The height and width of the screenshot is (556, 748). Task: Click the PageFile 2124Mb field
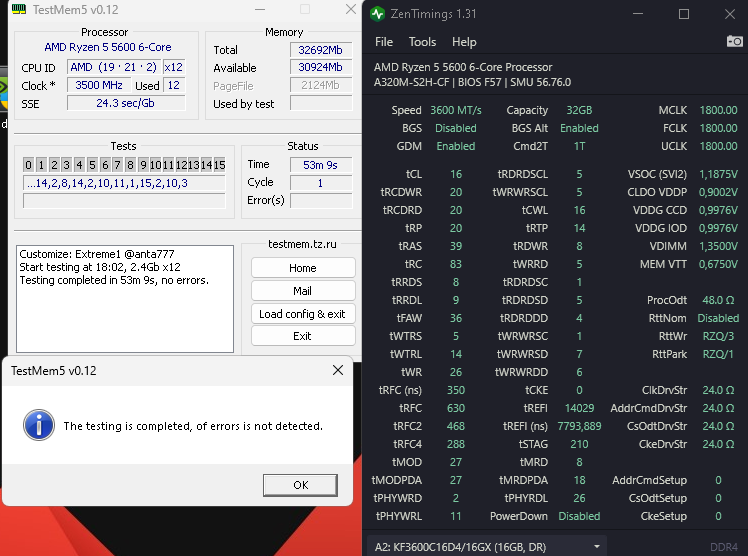321,85
